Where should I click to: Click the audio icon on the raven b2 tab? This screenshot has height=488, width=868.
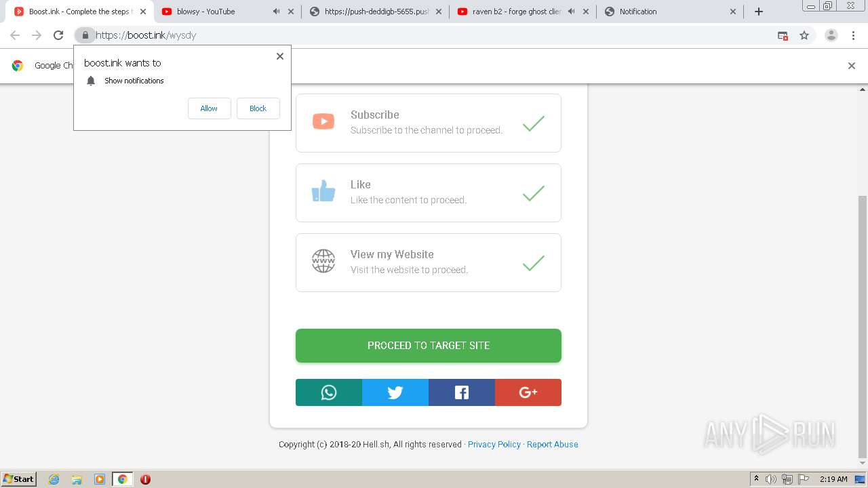click(x=571, y=12)
